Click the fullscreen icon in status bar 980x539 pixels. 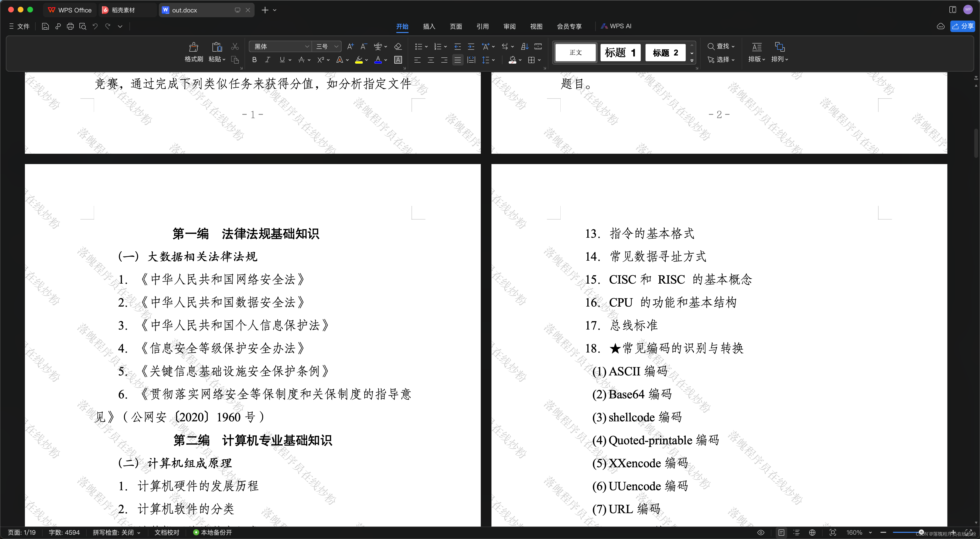click(x=969, y=533)
